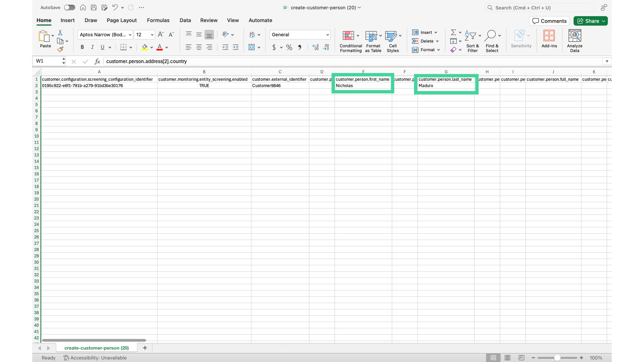Toggle the AutoSave switch
This screenshot has width=644, height=362.
[x=69, y=7]
